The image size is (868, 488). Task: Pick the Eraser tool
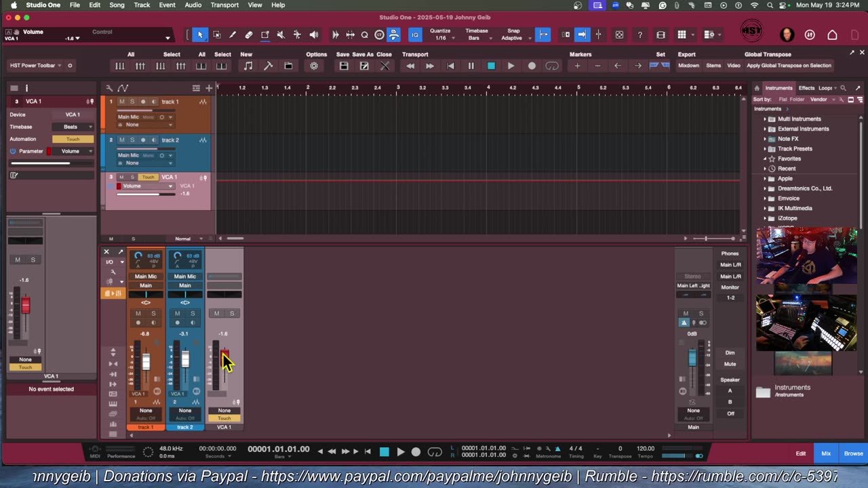[x=249, y=35]
